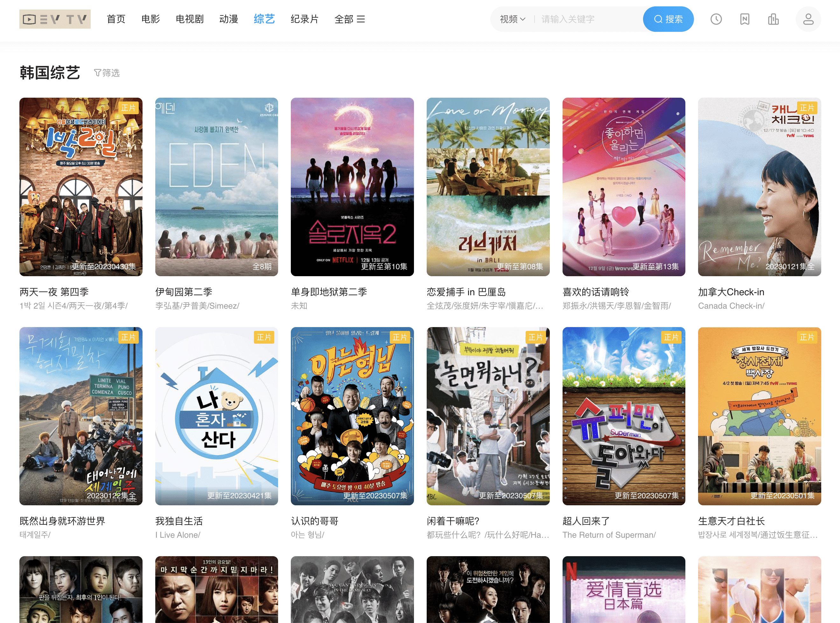
Task: Open the user profile avatar icon
Action: pos(808,19)
